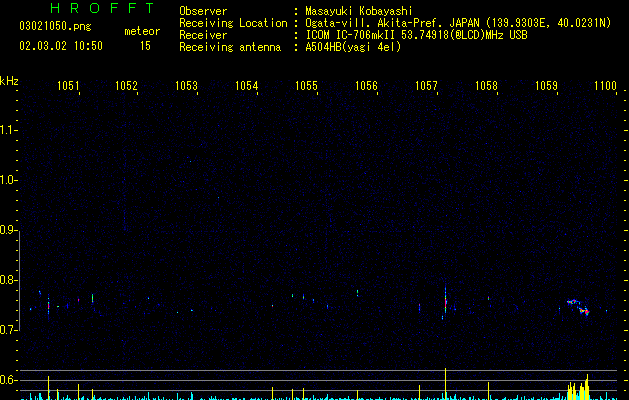The width and height of the screenshot is (629, 400).
Task: Click the kHz axis unit label
Action: [x=9, y=81]
